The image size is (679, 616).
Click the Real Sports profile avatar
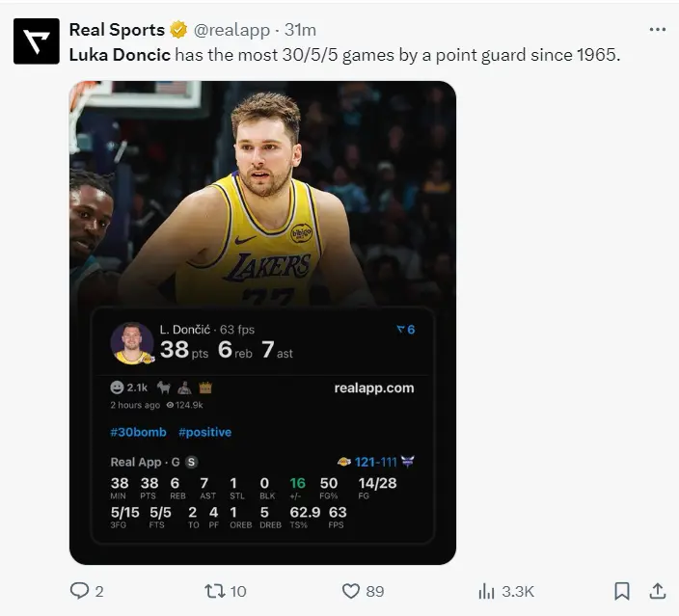[x=36, y=41]
